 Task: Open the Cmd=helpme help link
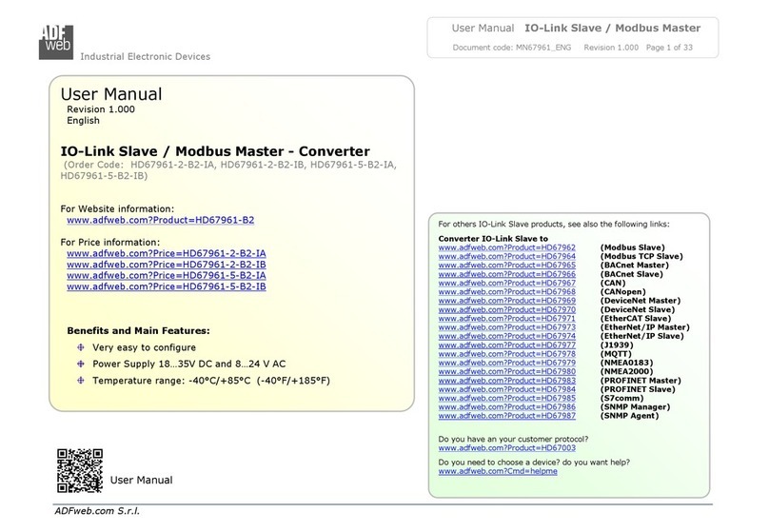pos(498,471)
